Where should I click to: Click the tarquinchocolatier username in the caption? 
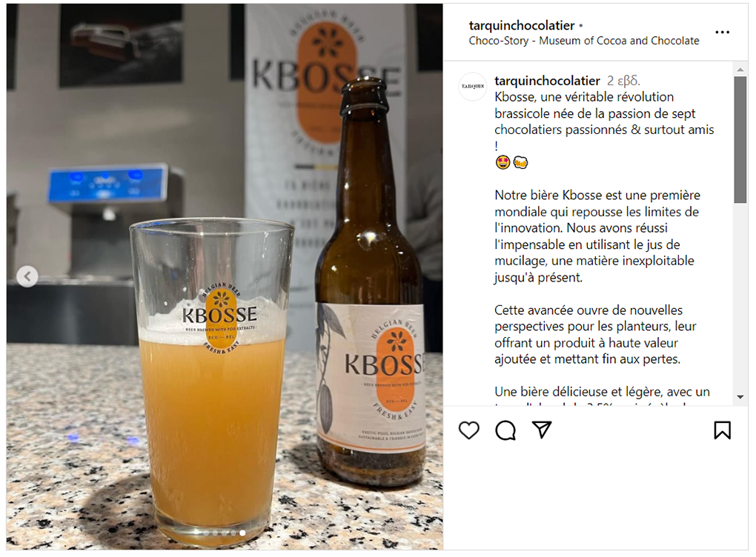pyautogui.click(x=547, y=81)
